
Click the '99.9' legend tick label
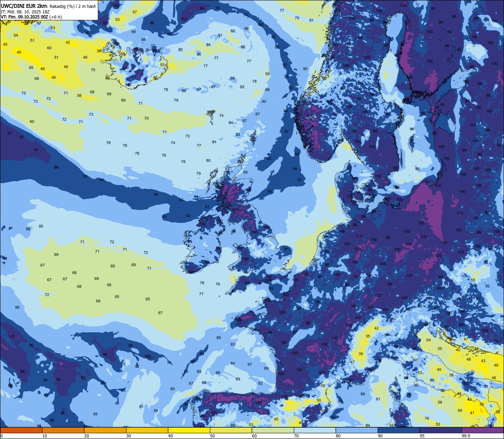coord(466,436)
